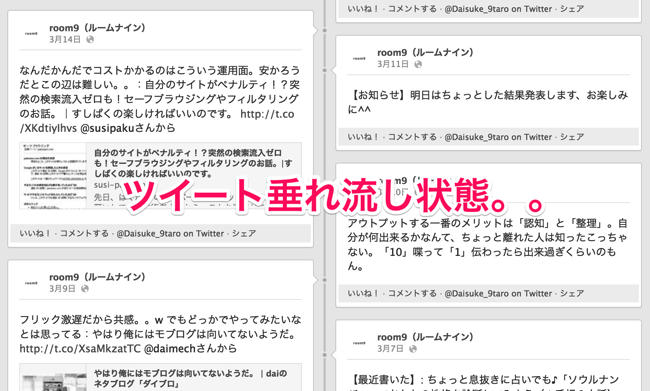Open room9 avatar in the 3月11日 post
650x391 pixels.
[x=359, y=58]
